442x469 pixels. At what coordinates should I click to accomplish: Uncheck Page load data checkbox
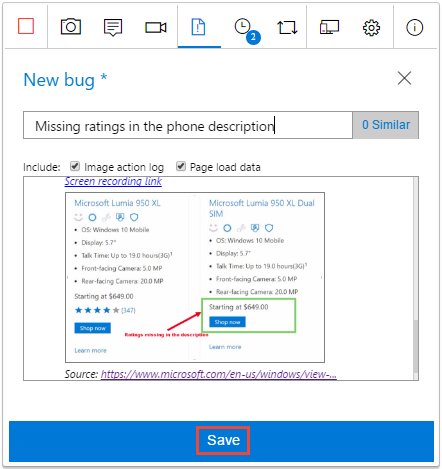[x=181, y=166]
